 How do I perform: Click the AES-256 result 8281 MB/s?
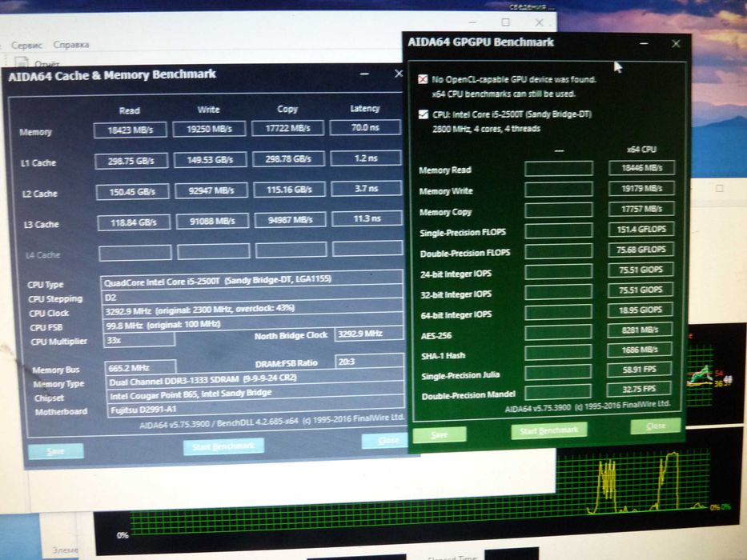click(640, 330)
